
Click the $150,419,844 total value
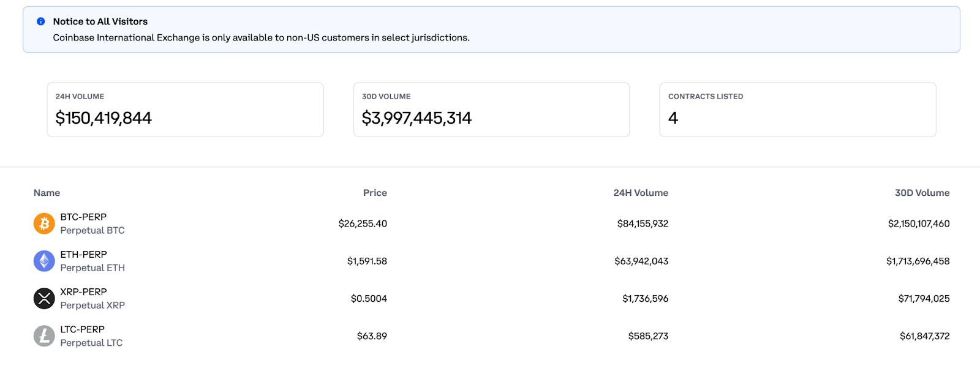(x=104, y=118)
